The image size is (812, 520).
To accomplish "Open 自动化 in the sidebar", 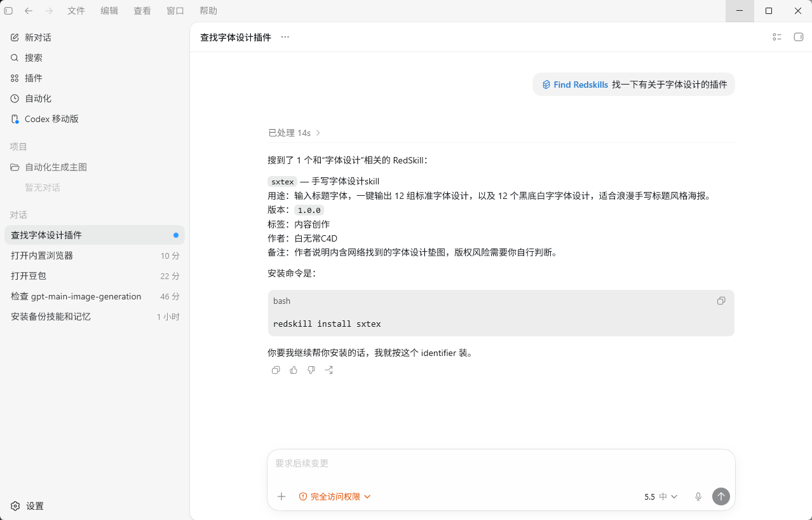I will (95, 99).
